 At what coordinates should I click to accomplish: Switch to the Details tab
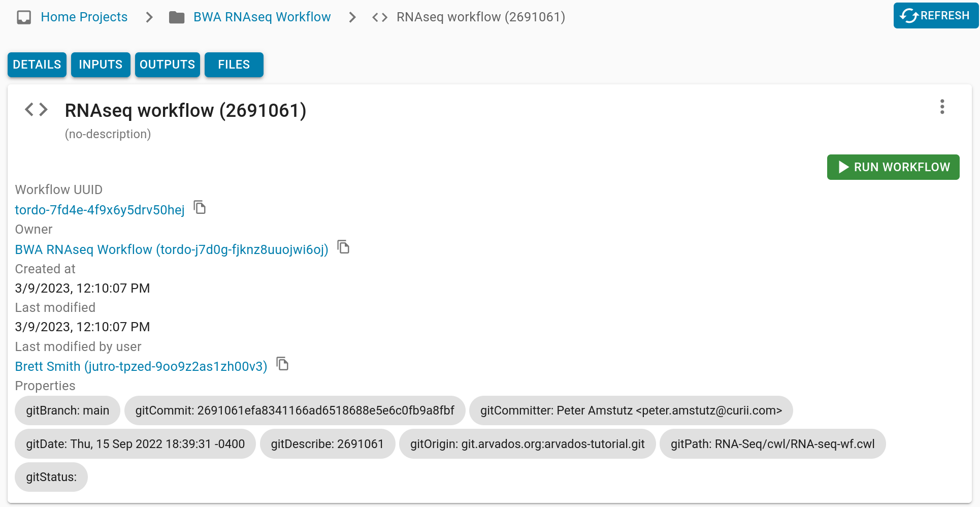[x=37, y=65]
